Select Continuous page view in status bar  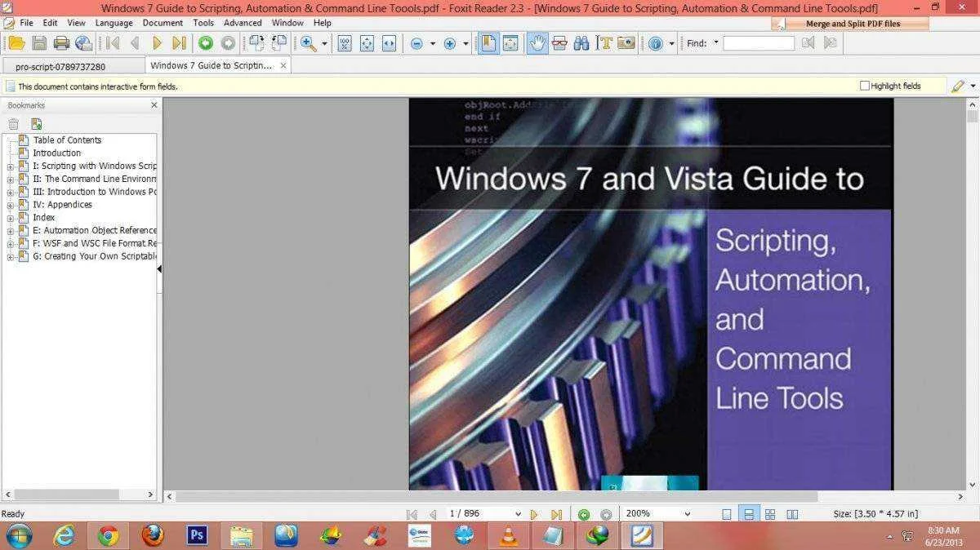749,514
